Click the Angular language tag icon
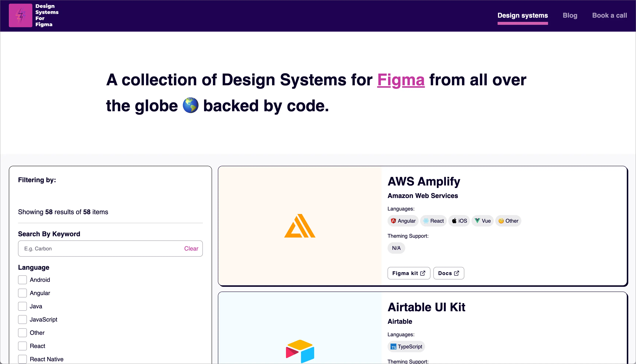Image resolution: width=636 pixels, height=364 pixels. (393, 221)
